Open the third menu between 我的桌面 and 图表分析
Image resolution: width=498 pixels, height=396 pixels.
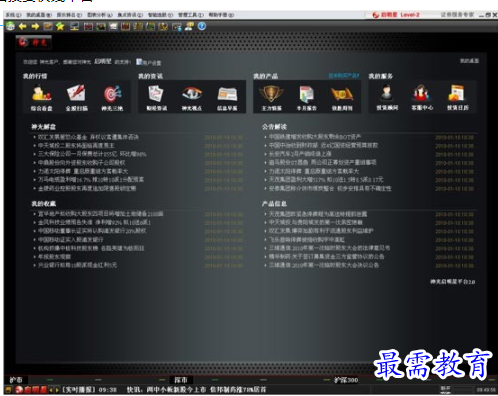(69, 15)
